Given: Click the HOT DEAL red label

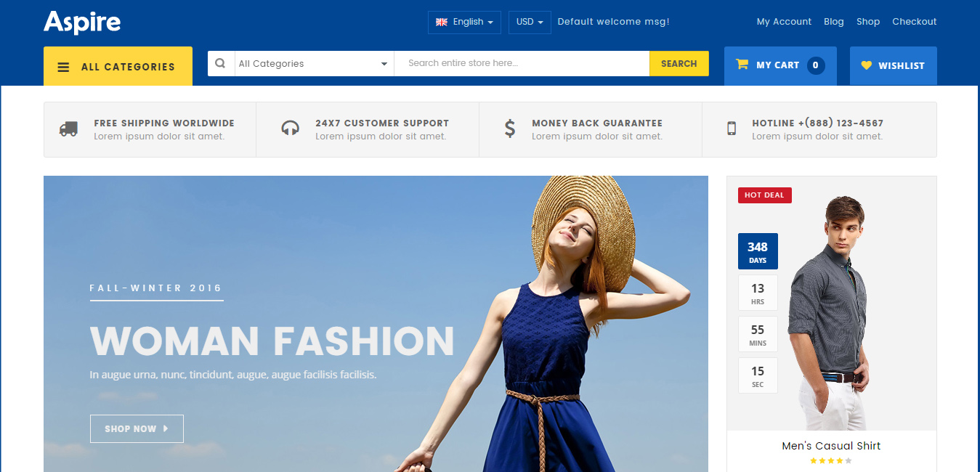Looking at the screenshot, I should point(765,195).
